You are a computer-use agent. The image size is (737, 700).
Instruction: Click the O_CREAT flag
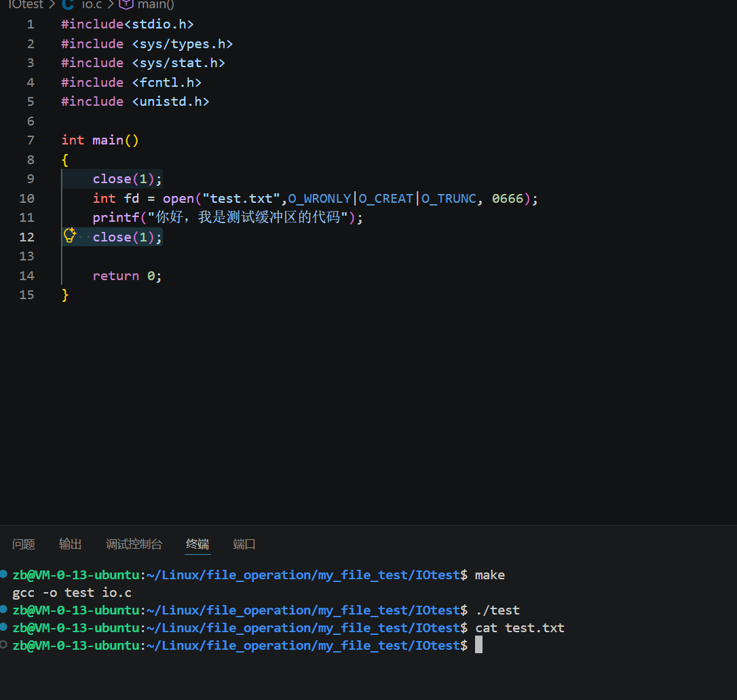386,199
